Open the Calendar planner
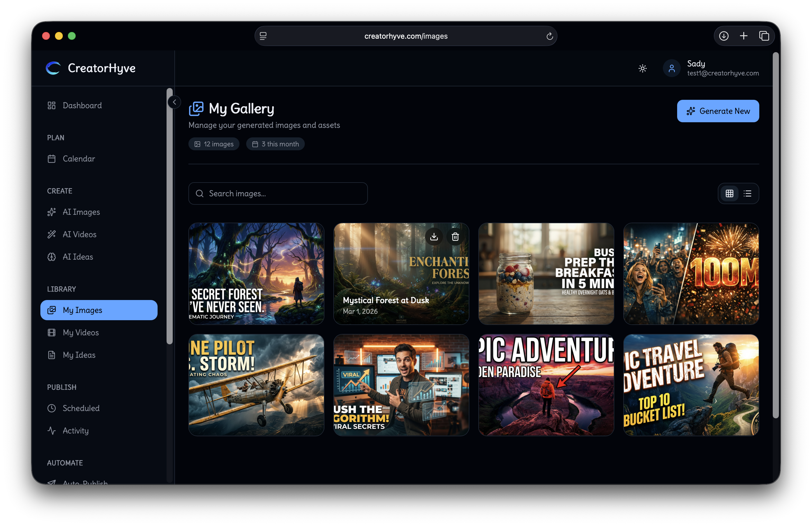 (79, 159)
